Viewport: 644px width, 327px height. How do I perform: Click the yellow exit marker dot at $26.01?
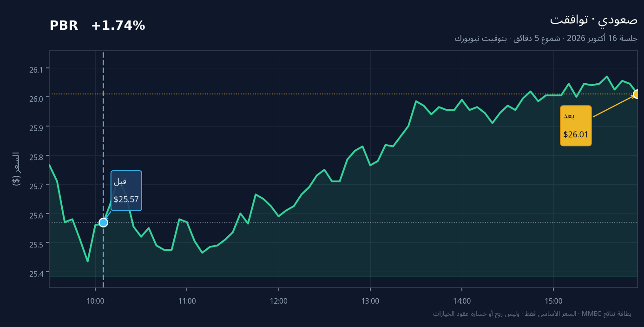point(637,94)
